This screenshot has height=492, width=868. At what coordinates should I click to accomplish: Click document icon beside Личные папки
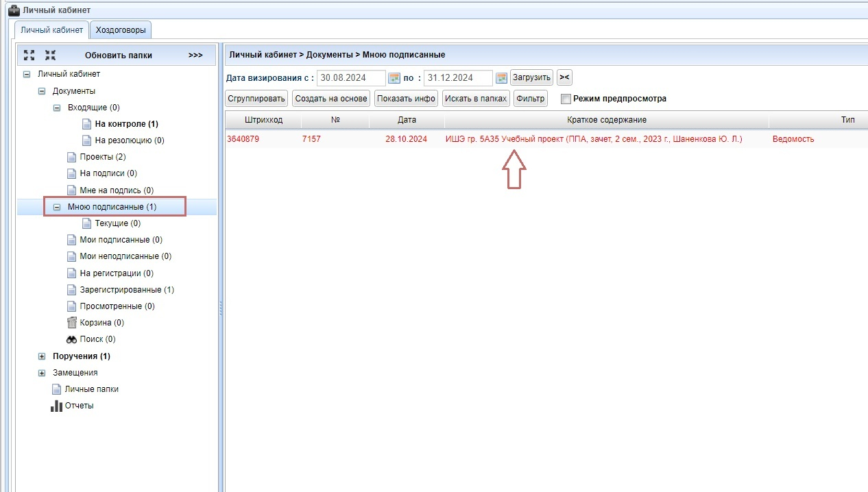click(x=57, y=389)
